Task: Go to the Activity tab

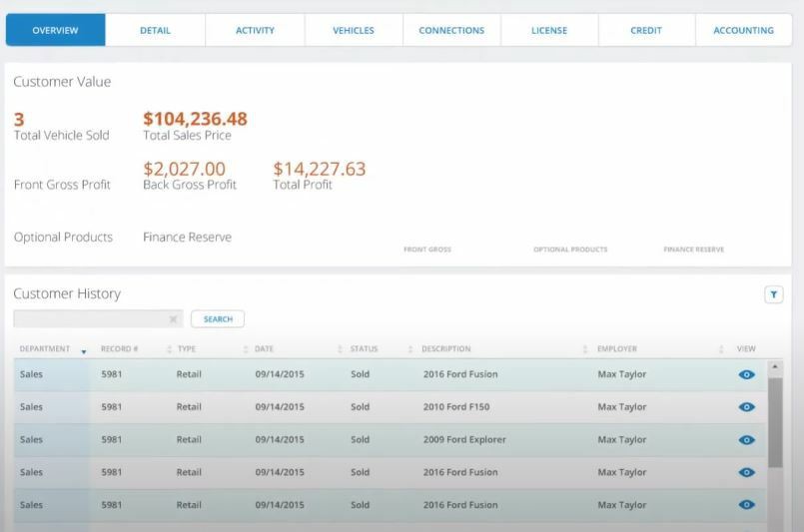Action: coord(255,30)
